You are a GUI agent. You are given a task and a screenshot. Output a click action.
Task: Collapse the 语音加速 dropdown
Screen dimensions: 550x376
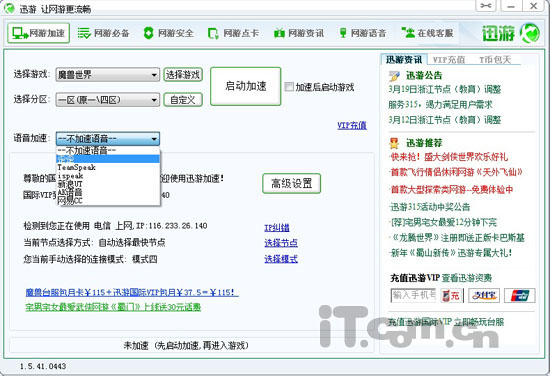[154, 139]
